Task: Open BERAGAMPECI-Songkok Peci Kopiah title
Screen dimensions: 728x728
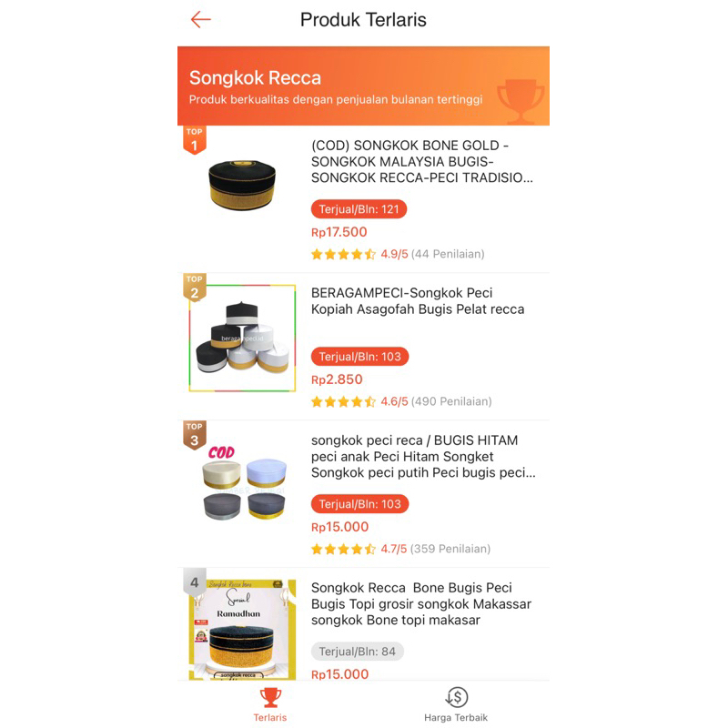Action: coord(418,301)
